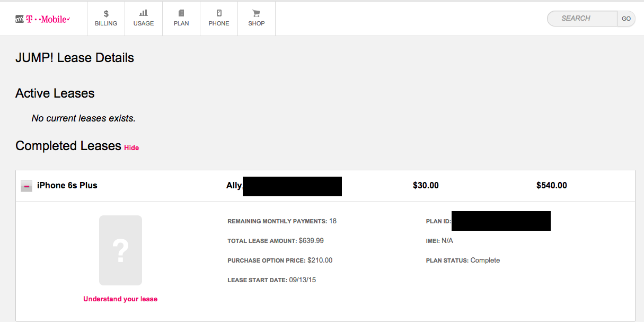
Task: Click the T-Mobile logo
Action: 42,19
